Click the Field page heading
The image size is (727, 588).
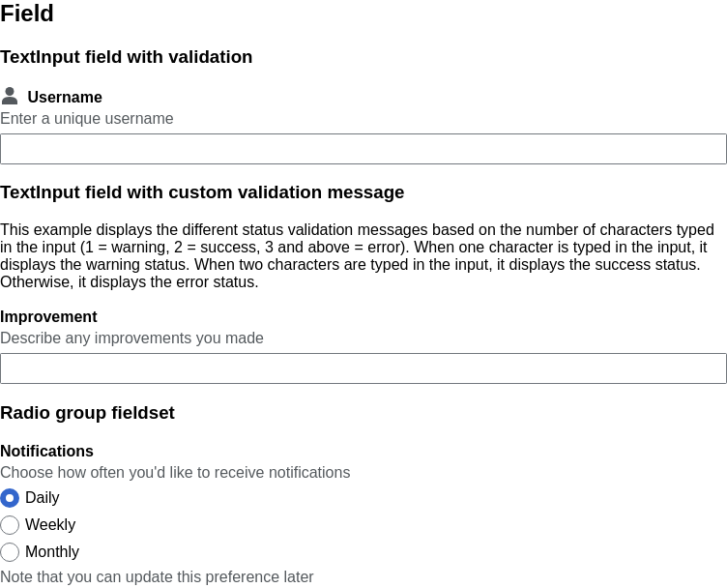coord(27,13)
